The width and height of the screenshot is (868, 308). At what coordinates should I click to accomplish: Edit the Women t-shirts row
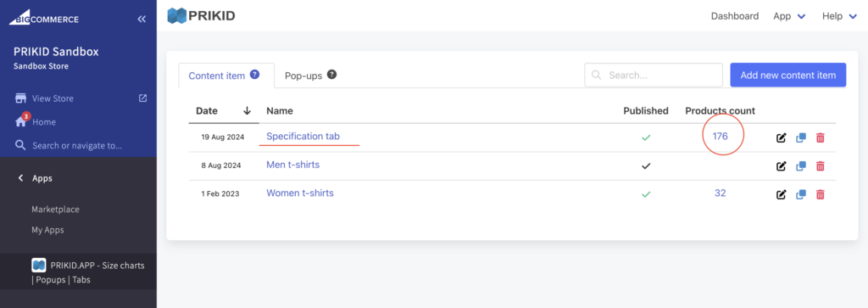[781, 194]
